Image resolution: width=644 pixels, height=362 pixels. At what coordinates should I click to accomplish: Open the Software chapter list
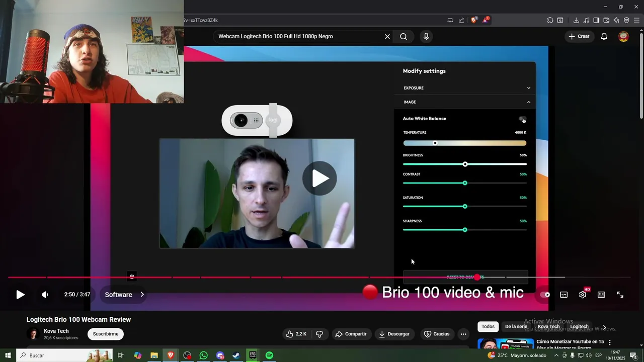(x=124, y=295)
